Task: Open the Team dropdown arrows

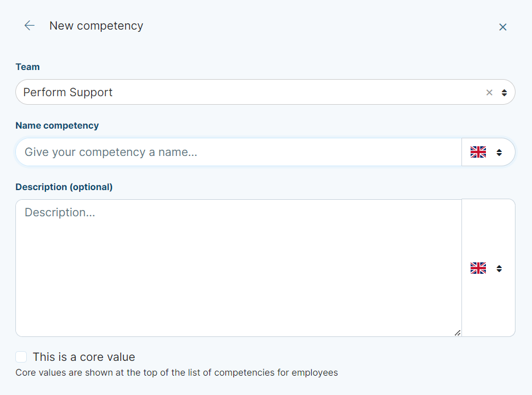Action: [504, 93]
